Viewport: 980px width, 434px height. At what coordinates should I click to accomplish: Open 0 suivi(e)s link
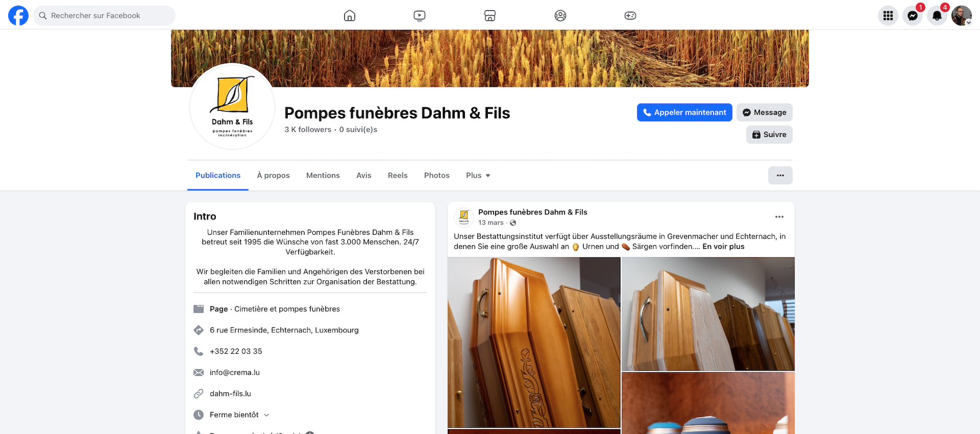pyautogui.click(x=358, y=130)
